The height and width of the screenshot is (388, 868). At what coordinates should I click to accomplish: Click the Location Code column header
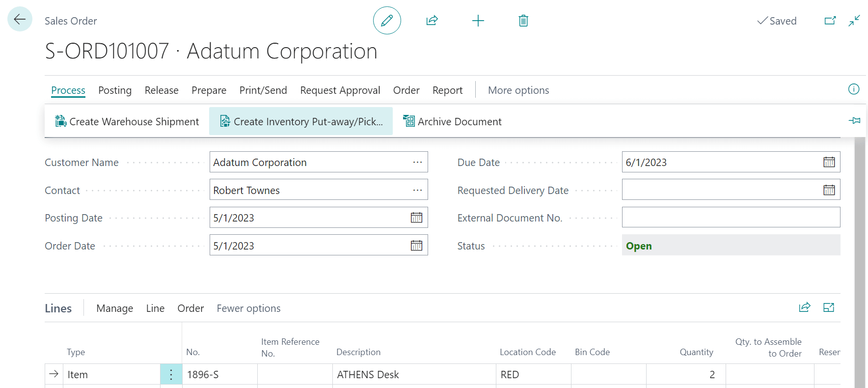528,352
